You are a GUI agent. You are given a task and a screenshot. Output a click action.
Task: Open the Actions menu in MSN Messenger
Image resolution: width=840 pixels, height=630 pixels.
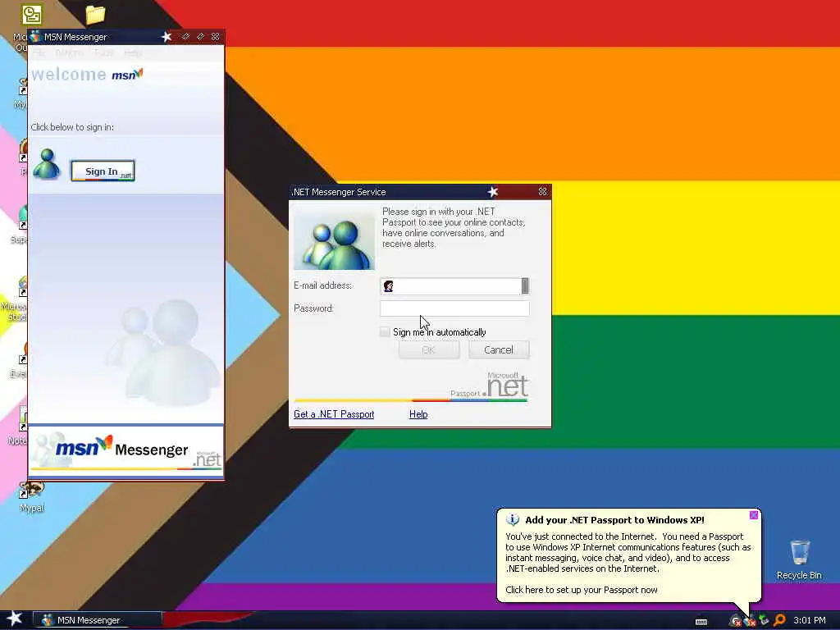point(69,52)
